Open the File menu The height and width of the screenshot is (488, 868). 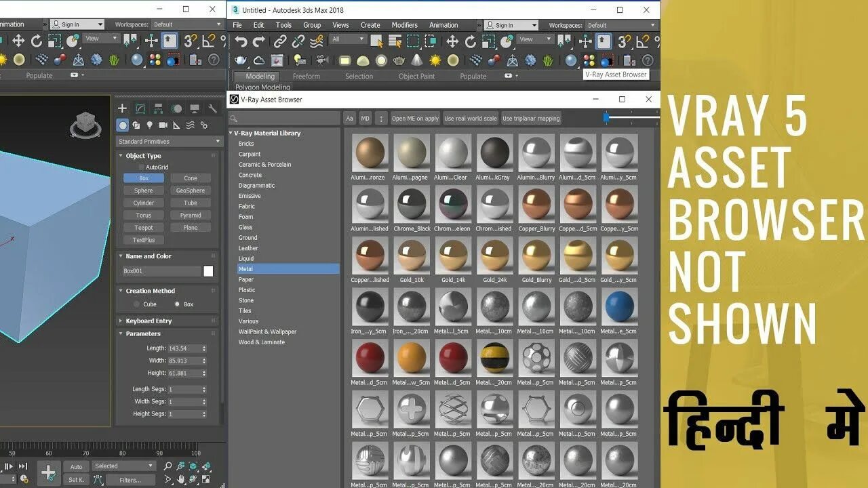237,25
